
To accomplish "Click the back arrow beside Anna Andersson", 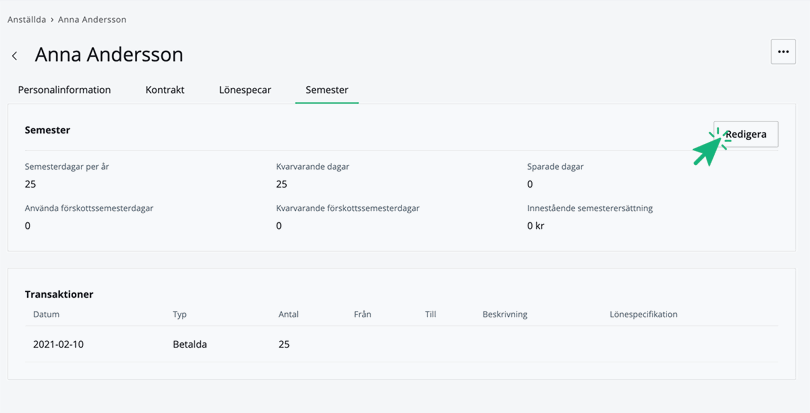I will point(15,56).
